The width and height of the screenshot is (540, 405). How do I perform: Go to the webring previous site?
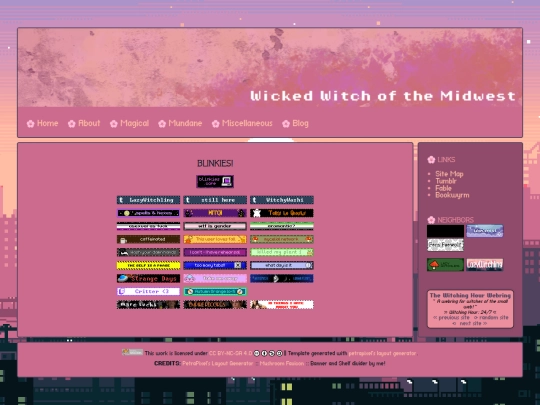451,318
